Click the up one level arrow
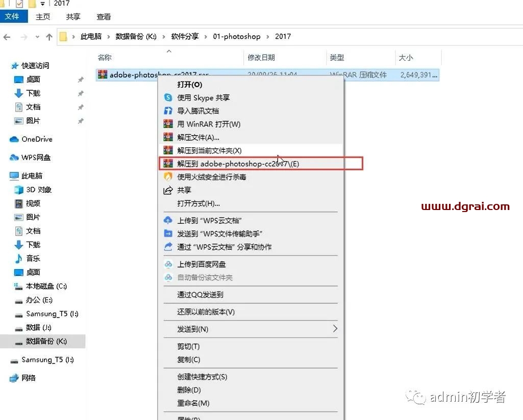This screenshot has height=420, width=523. (x=49, y=37)
